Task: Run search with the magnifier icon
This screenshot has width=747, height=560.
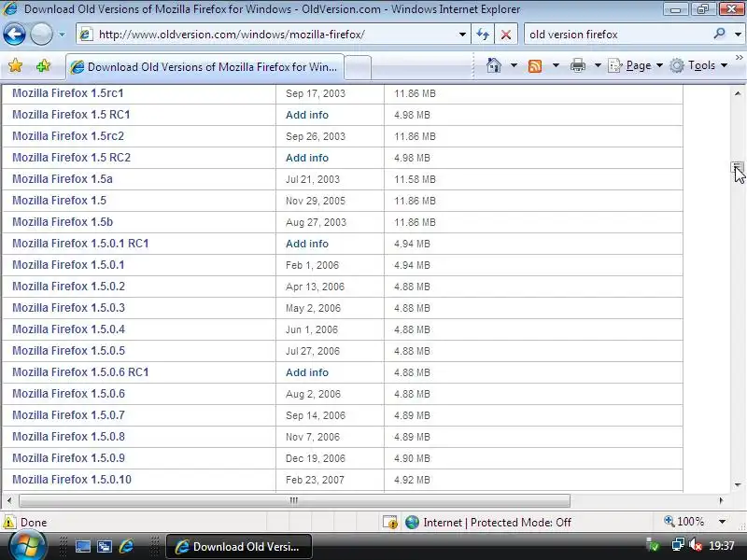Action: click(719, 34)
